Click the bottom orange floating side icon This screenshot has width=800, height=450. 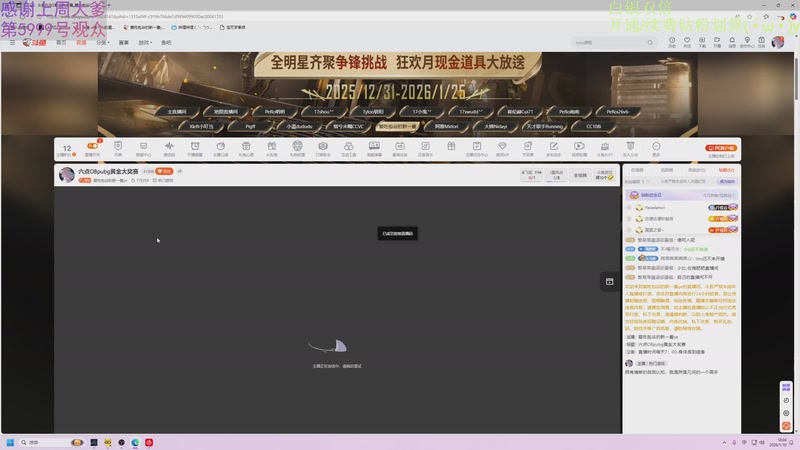pos(786,426)
